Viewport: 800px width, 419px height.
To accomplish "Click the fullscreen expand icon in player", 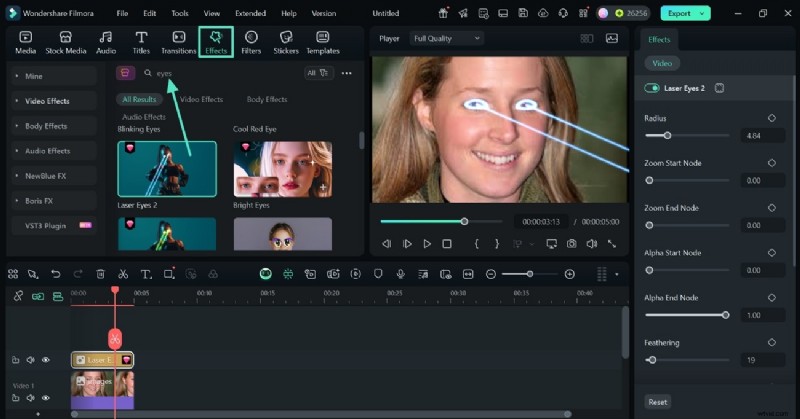I will (612, 244).
